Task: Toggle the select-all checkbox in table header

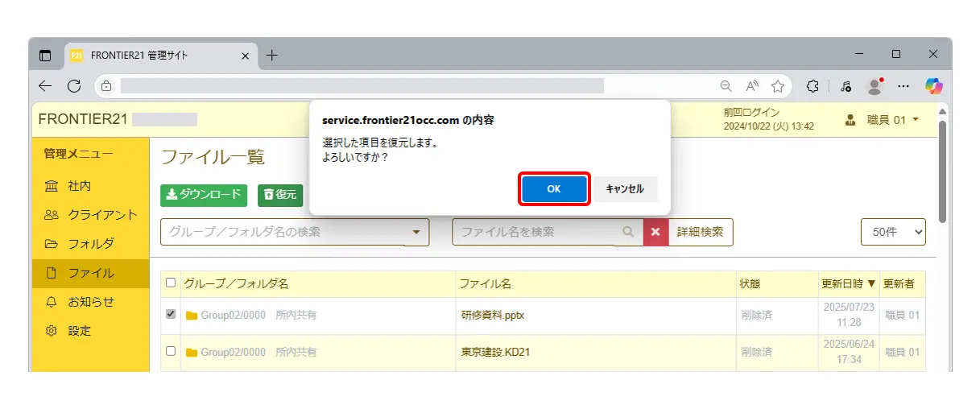Action: (171, 283)
